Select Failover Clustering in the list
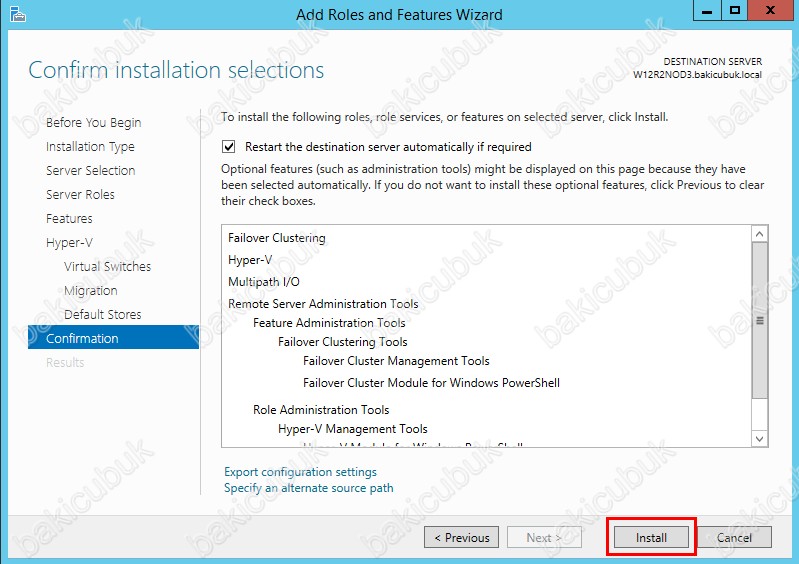This screenshot has height=564, width=799. tap(277, 238)
